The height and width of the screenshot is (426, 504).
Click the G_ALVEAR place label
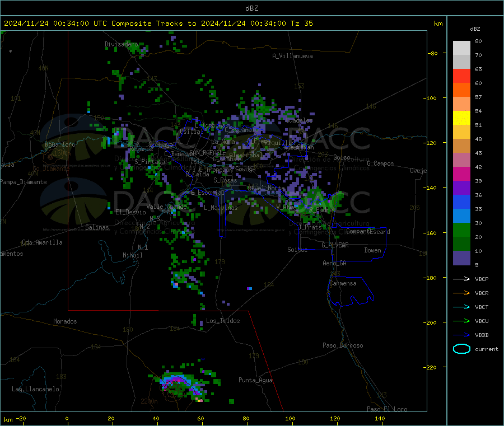point(335,245)
